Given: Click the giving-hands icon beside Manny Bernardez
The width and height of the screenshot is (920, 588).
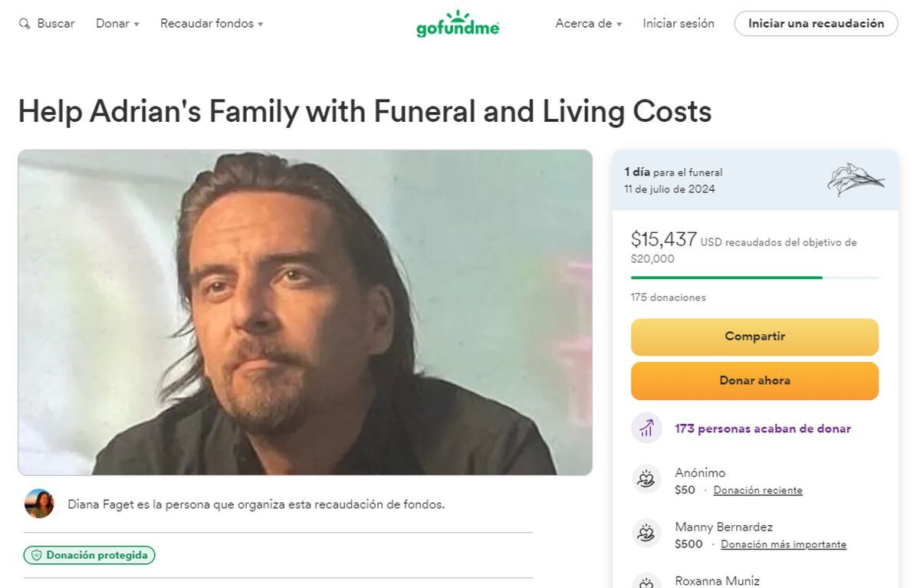Looking at the screenshot, I should coord(646,533).
